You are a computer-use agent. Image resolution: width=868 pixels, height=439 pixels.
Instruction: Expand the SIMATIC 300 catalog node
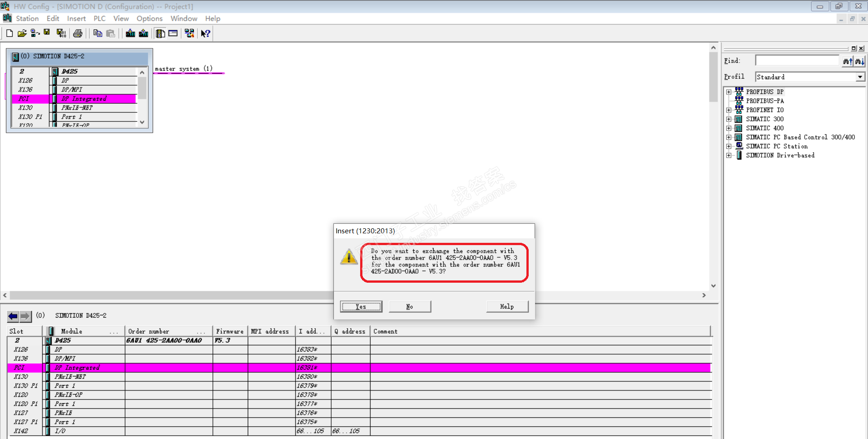728,119
